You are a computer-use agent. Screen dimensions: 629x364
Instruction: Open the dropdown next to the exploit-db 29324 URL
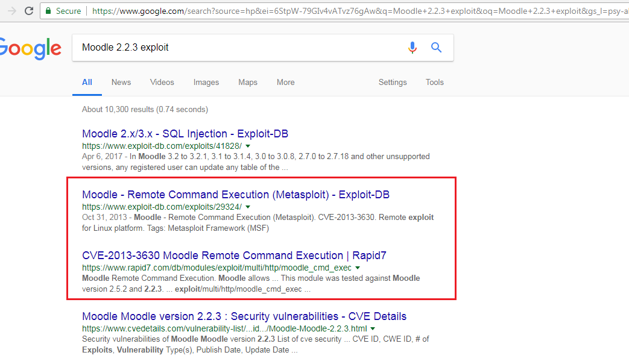point(248,207)
